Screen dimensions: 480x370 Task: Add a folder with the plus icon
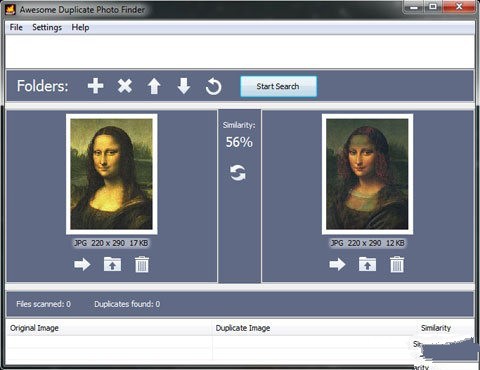[96, 86]
